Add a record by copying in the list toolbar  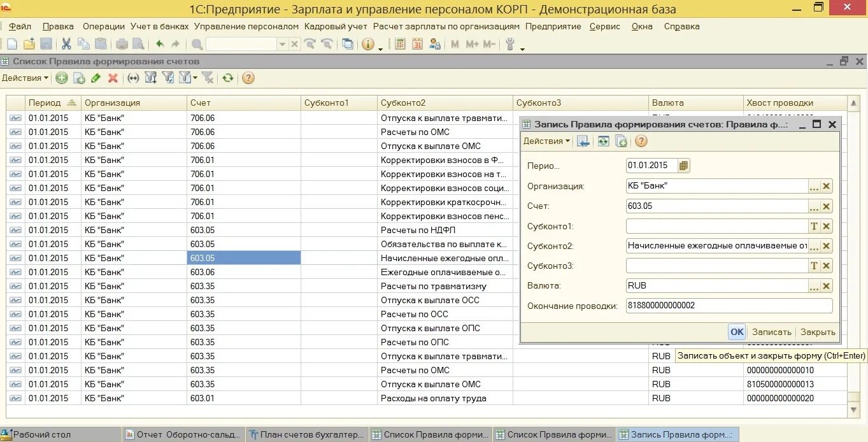click(x=79, y=78)
